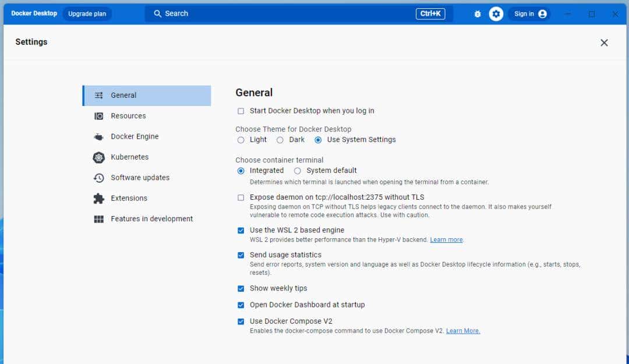Select the Dark theme radio button
The height and width of the screenshot is (364, 629).
coord(280,140)
